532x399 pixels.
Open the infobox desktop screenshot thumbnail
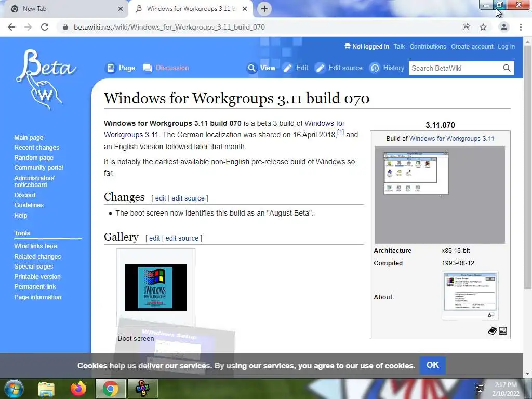[x=440, y=195]
